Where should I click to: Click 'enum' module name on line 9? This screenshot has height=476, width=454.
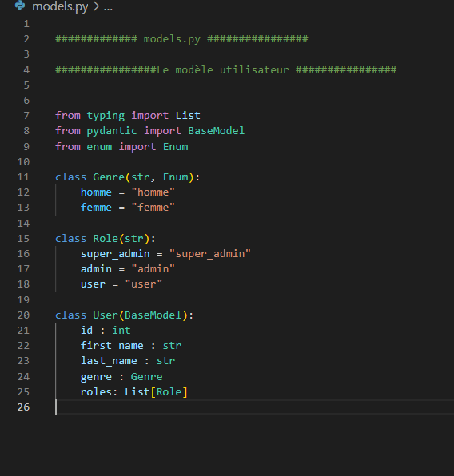coord(99,147)
